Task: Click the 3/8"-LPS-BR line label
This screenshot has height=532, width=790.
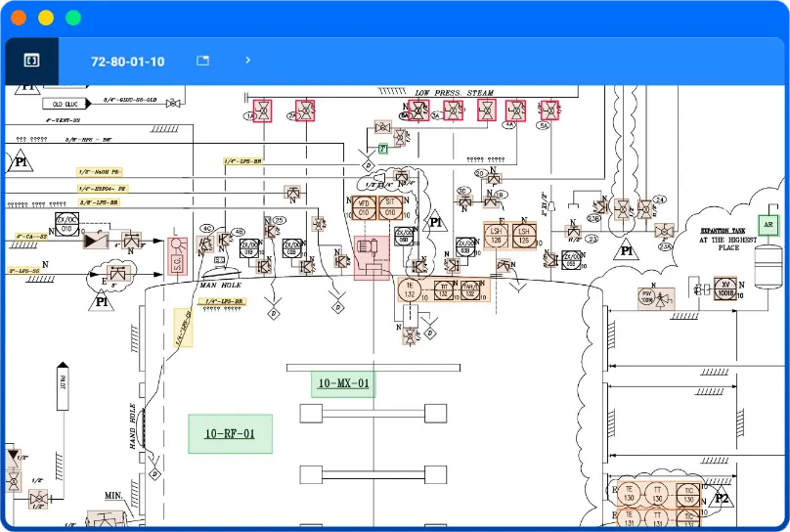Action: (x=100, y=202)
